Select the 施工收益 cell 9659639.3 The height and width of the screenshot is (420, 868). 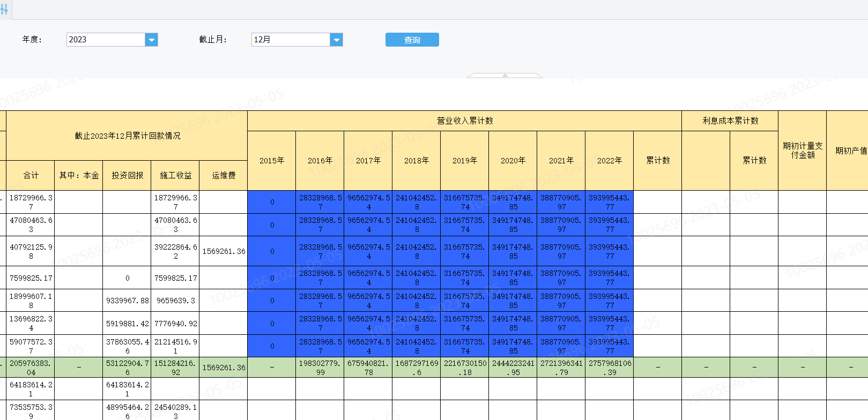[x=175, y=301]
